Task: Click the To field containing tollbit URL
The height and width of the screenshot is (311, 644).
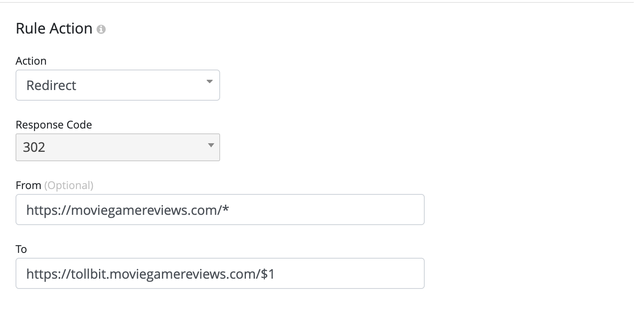Action: click(220, 273)
